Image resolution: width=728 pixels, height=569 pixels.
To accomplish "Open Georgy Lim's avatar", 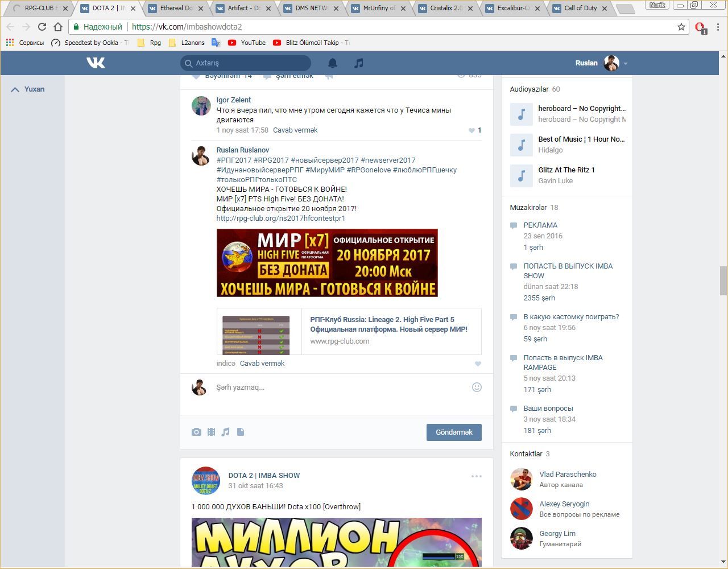I will click(x=521, y=538).
